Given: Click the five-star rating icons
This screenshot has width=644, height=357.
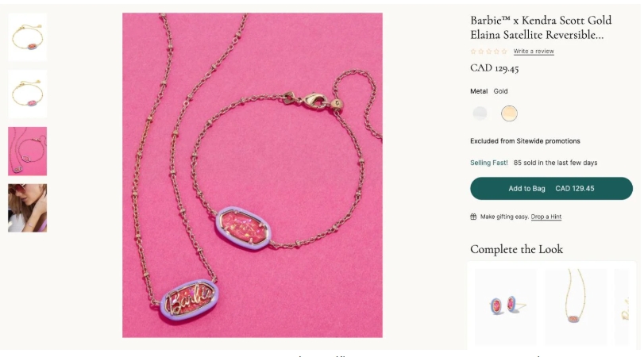Looking at the screenshot, I should [488, 52].
